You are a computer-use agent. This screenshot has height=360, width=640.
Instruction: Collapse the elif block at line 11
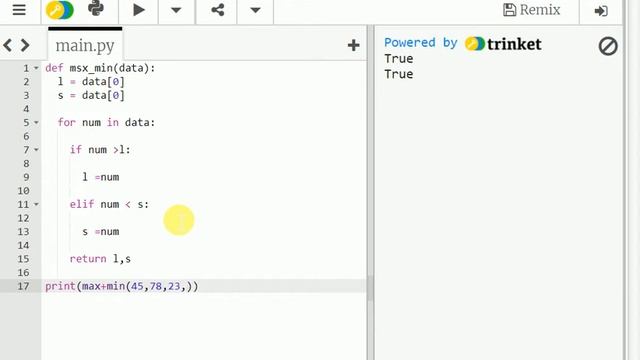[x=36, y=204]
